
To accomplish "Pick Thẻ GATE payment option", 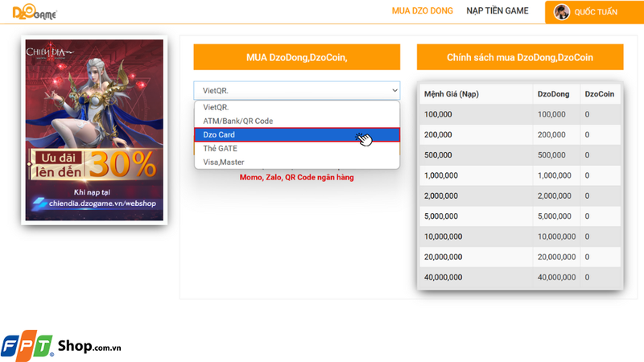I will click(x=296, y=149).
